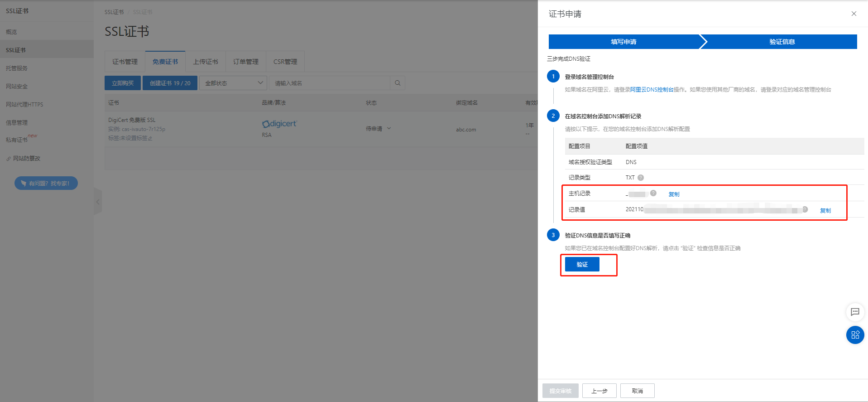Click the bound domain abc.com
Image resolution: width=868 pixels, height=402 pixels.
[466, 130]
